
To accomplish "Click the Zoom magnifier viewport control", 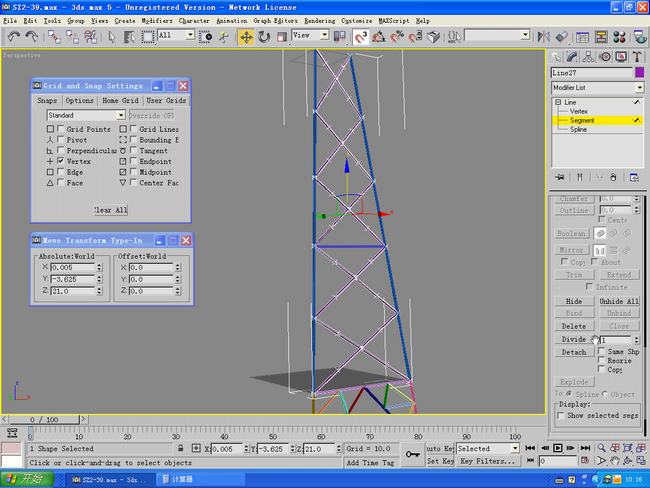I will pos(601,448).
